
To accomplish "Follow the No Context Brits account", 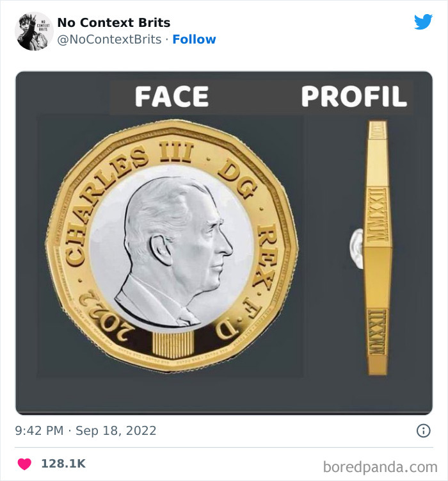I will 195,39.
